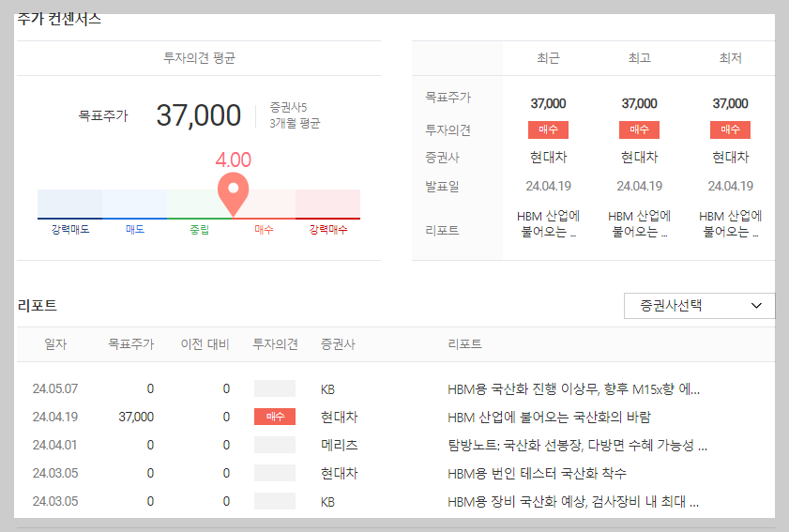Click the 4.00 rating pin marker
The height and width of the screenshot is (532, 789).
(233, 194)
